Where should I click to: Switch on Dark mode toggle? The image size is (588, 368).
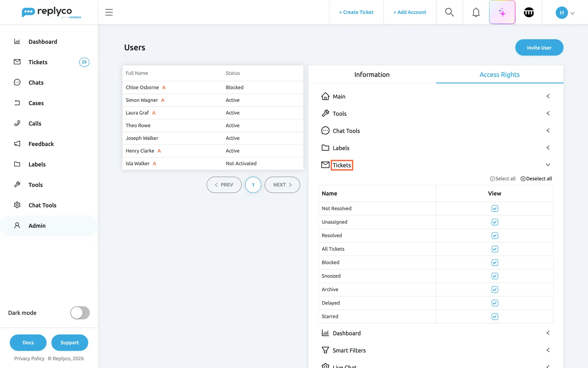[80, 313]
